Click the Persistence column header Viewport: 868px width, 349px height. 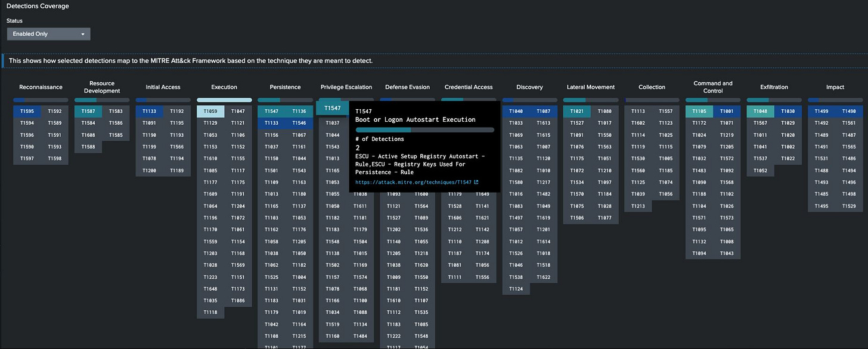285,87
